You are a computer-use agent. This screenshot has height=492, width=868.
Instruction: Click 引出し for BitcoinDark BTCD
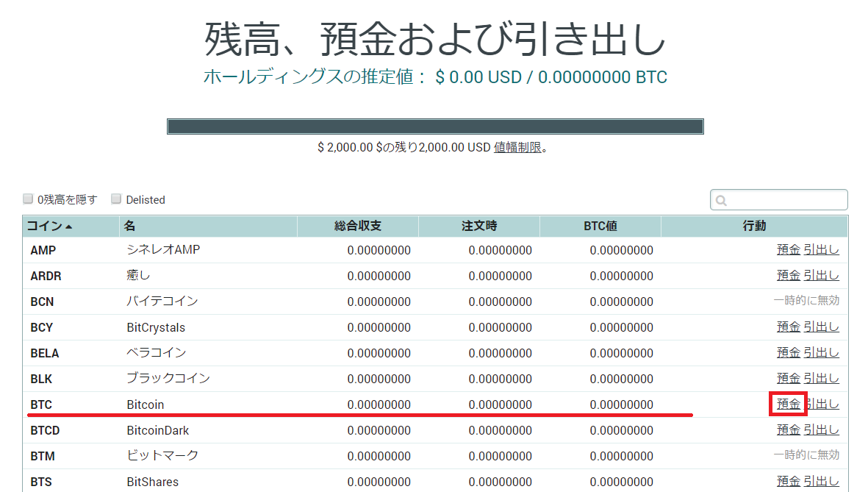coord(821,429)
